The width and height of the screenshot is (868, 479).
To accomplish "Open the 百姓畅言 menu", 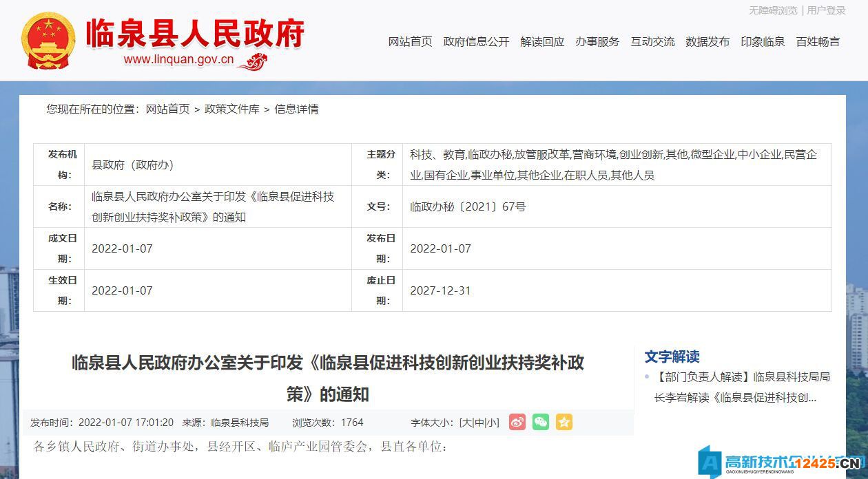I will [817, 42].
